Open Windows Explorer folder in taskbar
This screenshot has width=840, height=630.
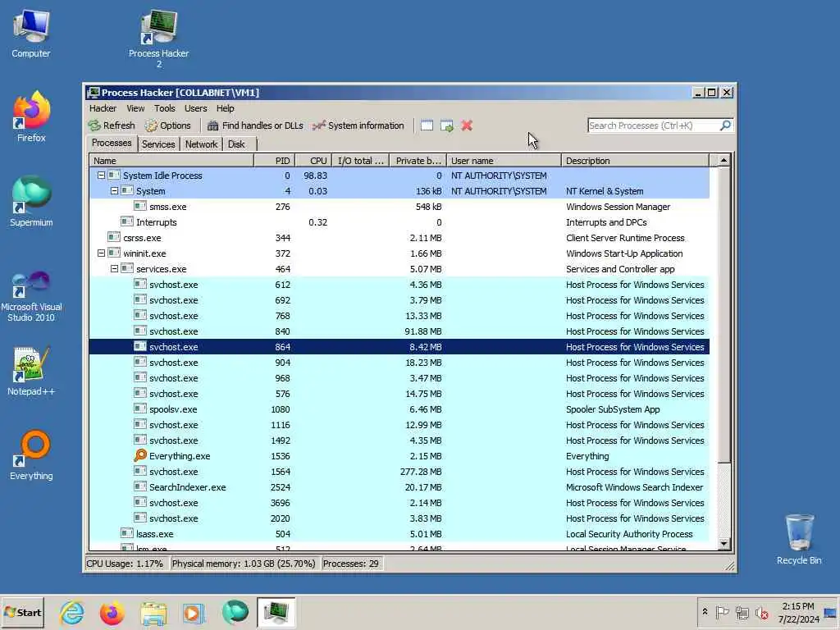point(153,613)
